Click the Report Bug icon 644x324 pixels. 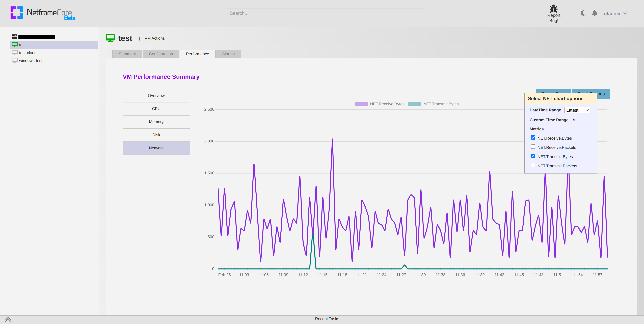coord(553,9)
